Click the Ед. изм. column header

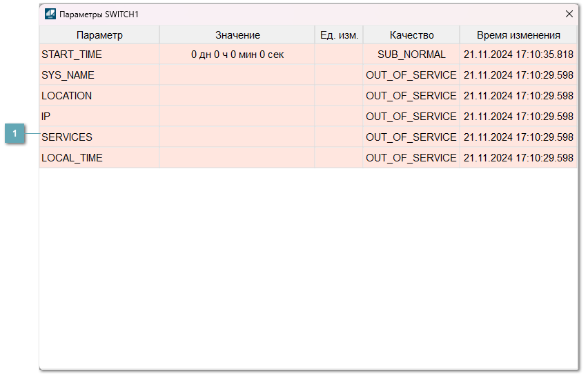[339, 35]
